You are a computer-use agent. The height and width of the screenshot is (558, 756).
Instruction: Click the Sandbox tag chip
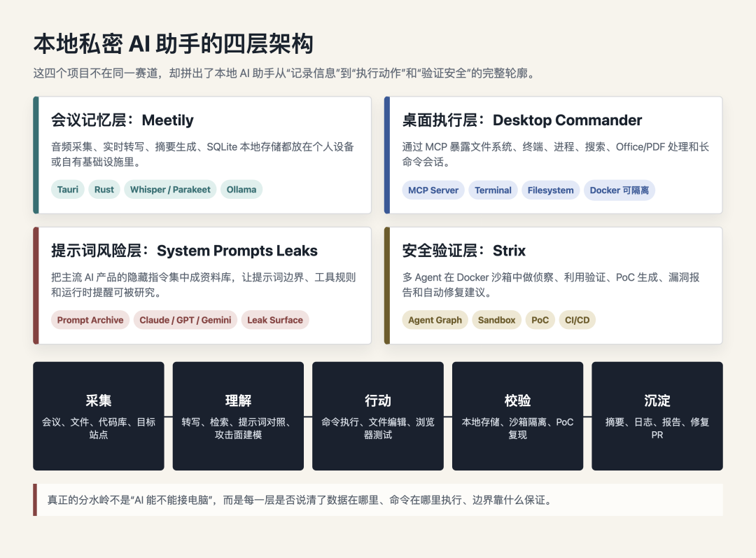pyautogui.click(x=496, y=320)
